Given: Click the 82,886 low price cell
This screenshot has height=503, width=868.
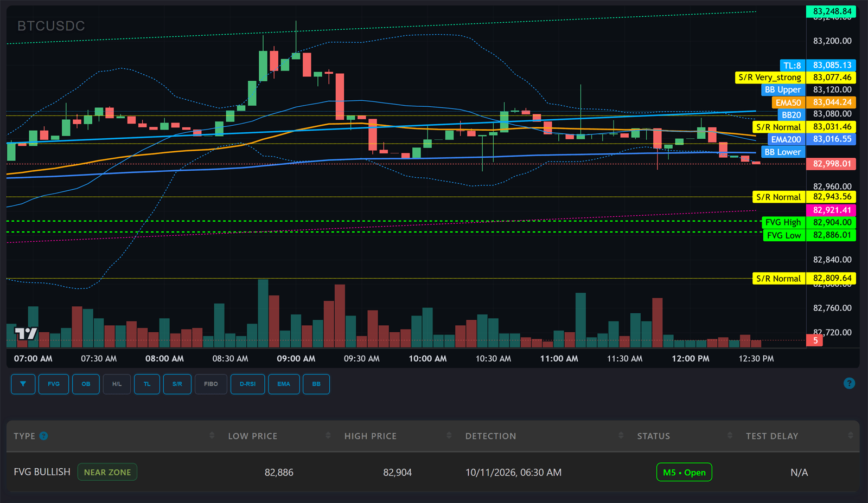Looking at the screenshot, I should click(x=279, y=473).
